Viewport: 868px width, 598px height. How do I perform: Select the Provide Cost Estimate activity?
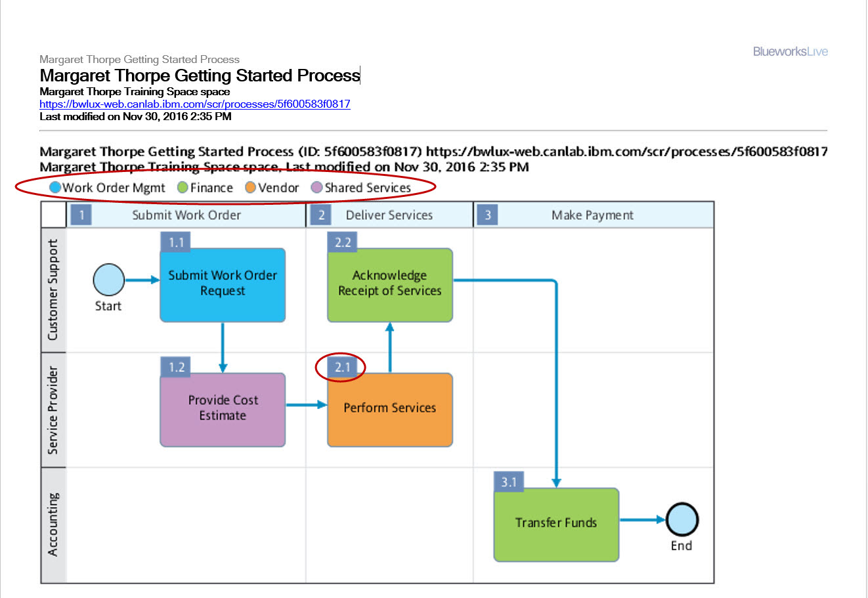223,410
